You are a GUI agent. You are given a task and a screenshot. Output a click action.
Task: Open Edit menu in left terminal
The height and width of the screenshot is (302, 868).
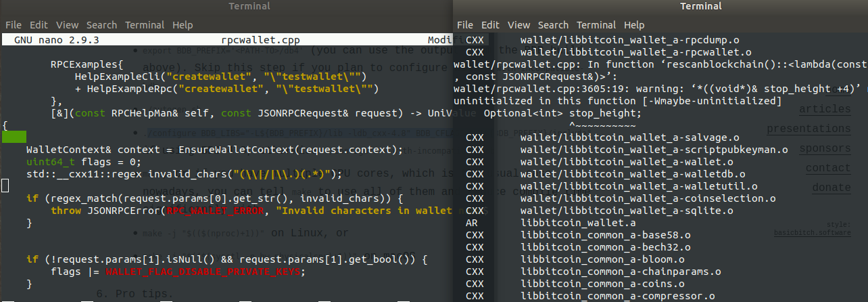pyautogui.click(x=38, y=25)
